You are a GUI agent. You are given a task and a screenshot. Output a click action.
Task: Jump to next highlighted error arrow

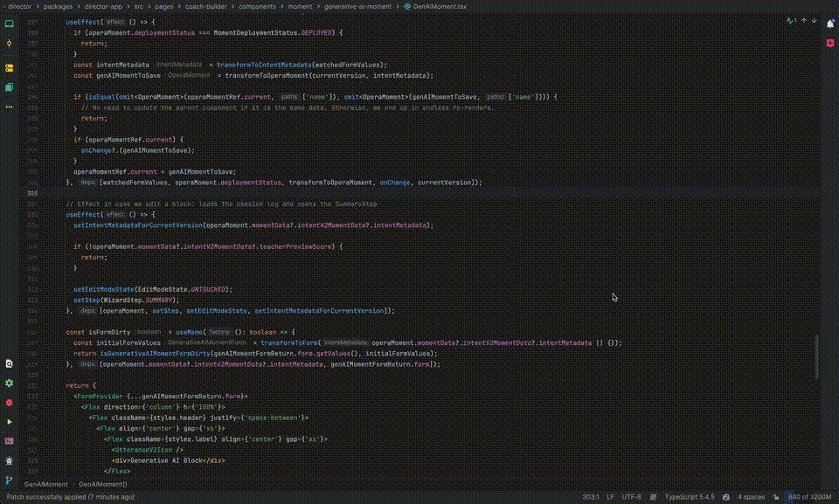(814, 21)
